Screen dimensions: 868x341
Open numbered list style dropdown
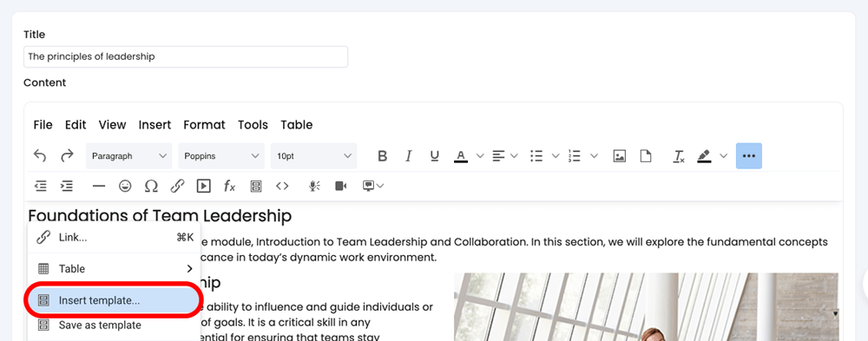click(x=594, y=156)
